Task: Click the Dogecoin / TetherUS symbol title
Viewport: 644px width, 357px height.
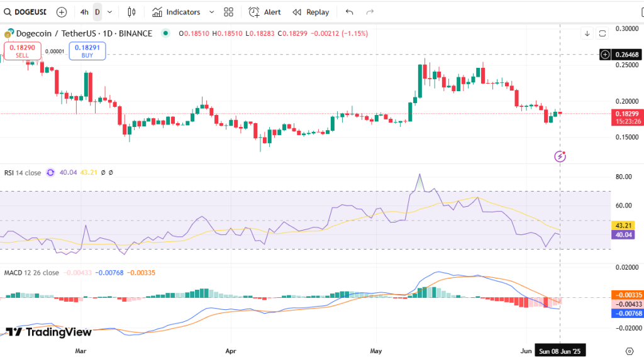Action: click(84, 33)
